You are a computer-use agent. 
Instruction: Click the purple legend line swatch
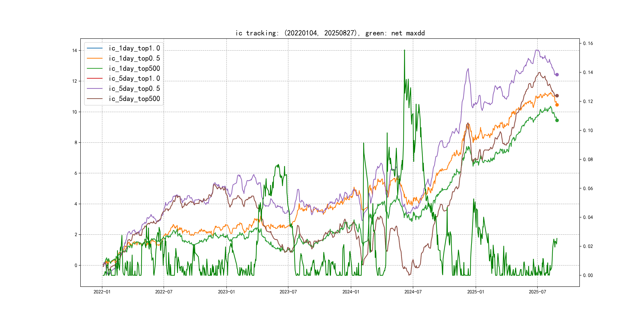coord(94,88)
